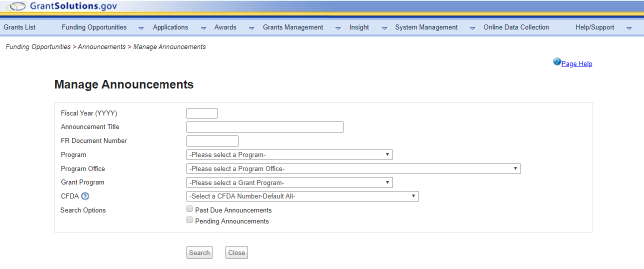This screenshot has height=269, width=644.
Task: Enable Past Due Announcements checkbox
Action: pyautogui.click(x=189, y=209)
